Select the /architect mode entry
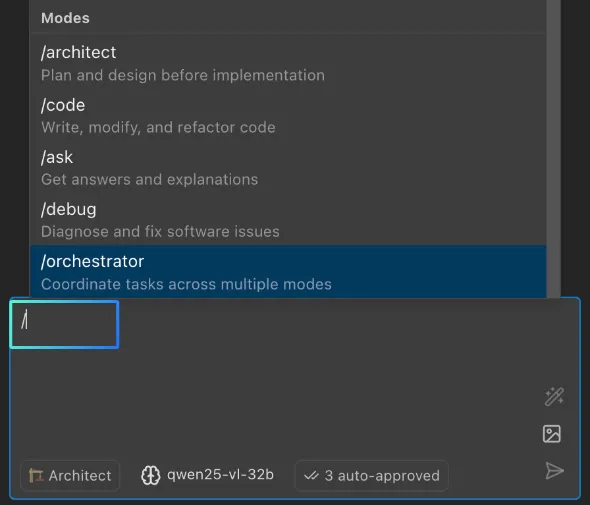 point(288,63)
